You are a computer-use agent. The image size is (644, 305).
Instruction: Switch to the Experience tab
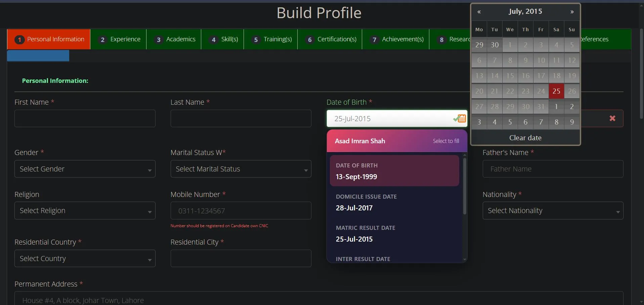pyautogui.click(x=125, y=39)
